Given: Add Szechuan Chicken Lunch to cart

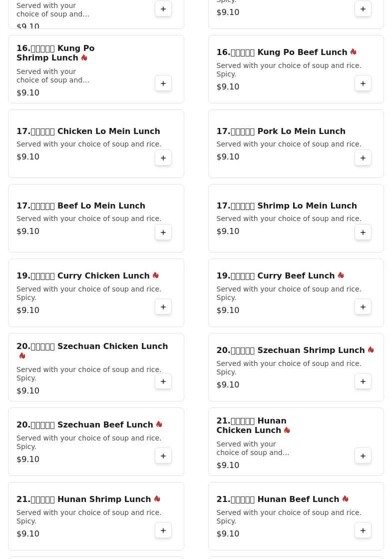Looking at the screenshot, I should click(163, 381).
